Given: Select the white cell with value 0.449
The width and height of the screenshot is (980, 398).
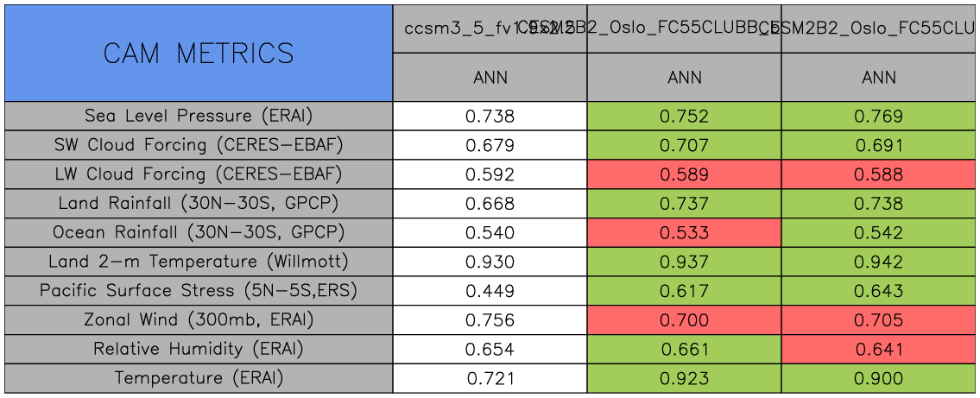Looking at the screenshot, I should tap(490, 291).
